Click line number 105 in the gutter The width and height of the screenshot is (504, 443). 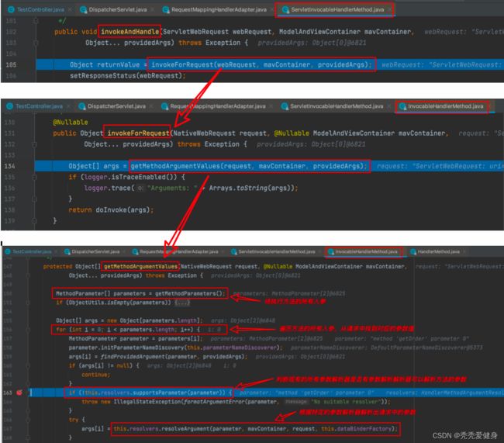(x=12, y=64)
